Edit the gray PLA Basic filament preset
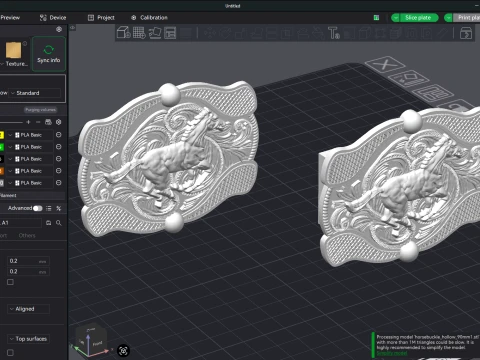The height and width of the screenshot is (360, 480). 59,183
